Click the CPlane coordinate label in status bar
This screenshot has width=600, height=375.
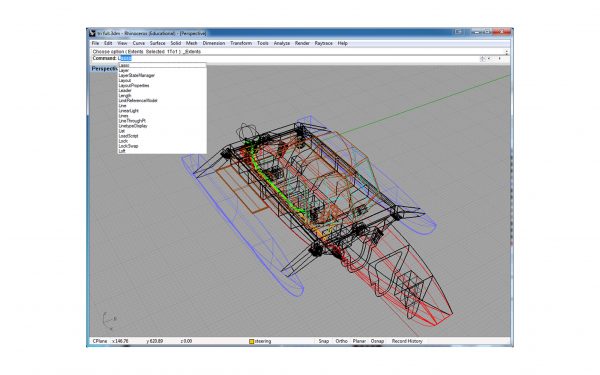100,341
